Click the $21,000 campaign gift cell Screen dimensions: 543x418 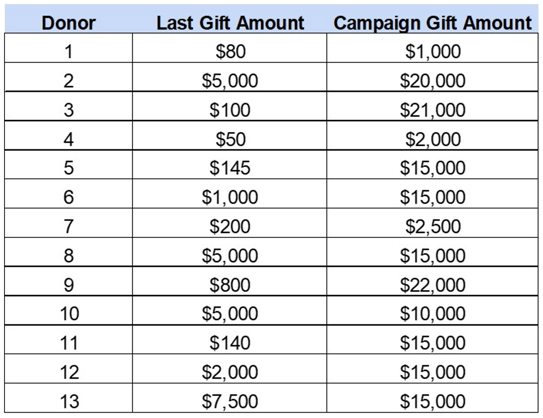432,106
